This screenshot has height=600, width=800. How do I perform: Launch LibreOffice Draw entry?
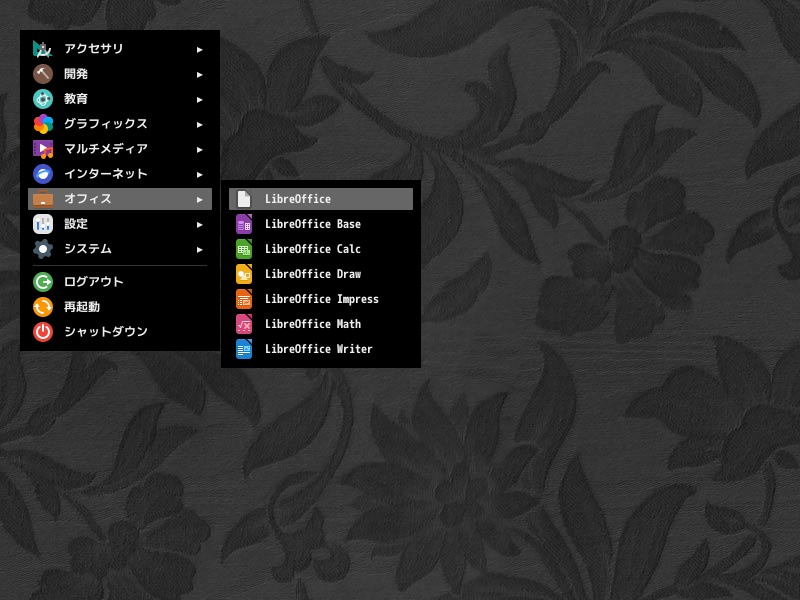click(x=321, y=274)
